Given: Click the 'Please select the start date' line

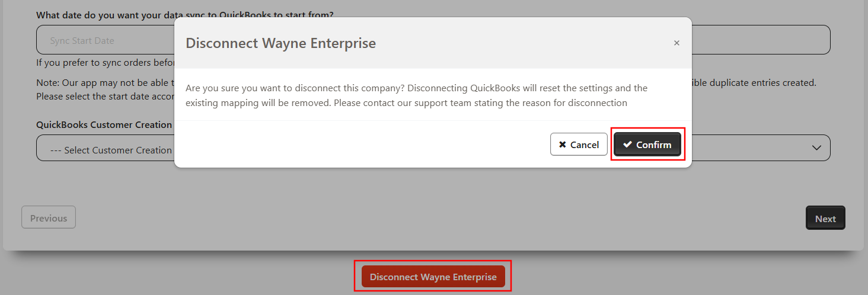Looking at the screenshot, I should click(104, 96).
